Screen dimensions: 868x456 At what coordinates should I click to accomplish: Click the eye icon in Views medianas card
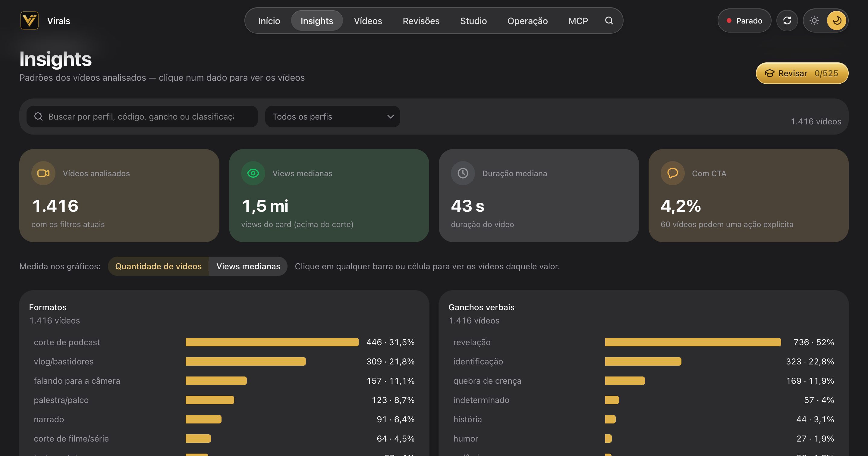(x=253, y=173)
